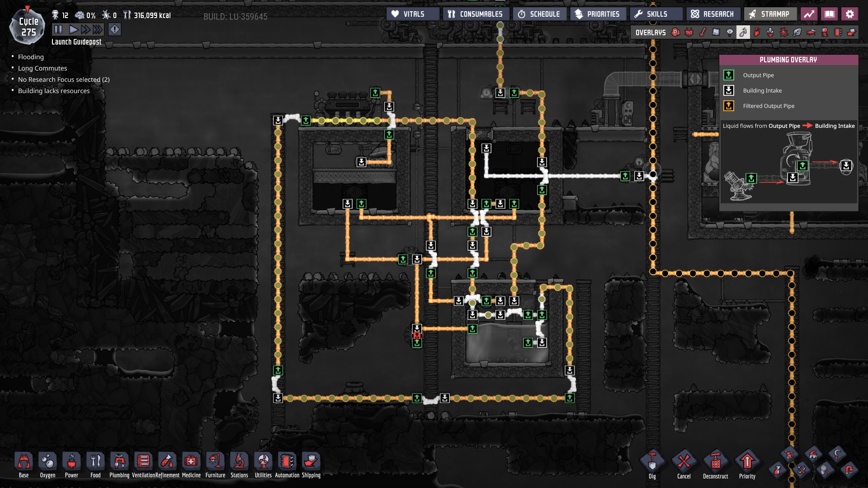Click the Flooding notification

tap(31, 57)
